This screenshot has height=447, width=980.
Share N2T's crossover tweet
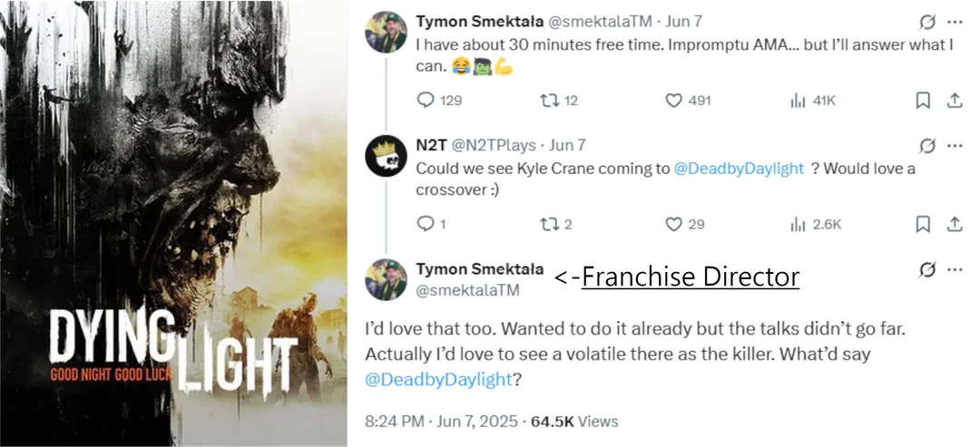tap(955, 224)
